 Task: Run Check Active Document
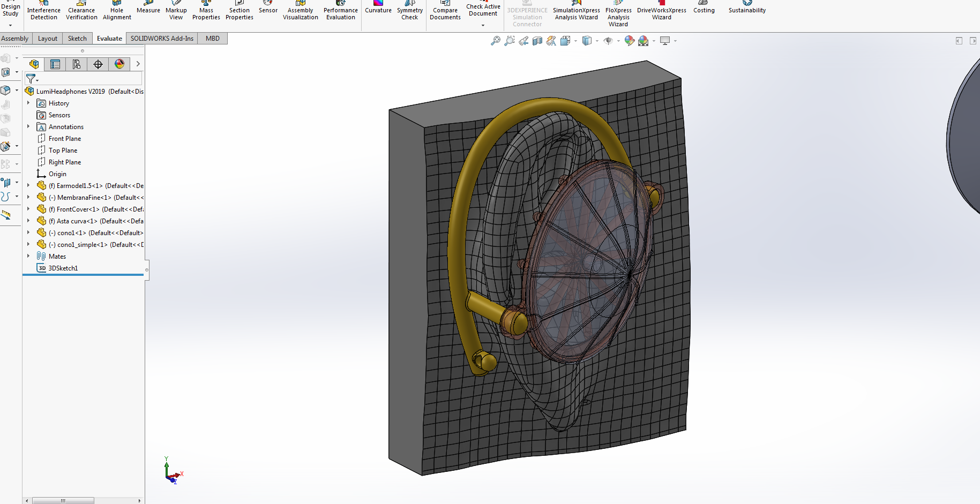pyautogui.click(x=483, y=10)
